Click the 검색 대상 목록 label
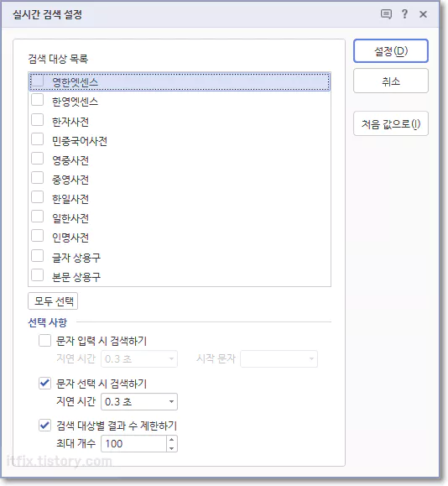The height and width of the screenshot is (486, 448). [x=58, y=59]
